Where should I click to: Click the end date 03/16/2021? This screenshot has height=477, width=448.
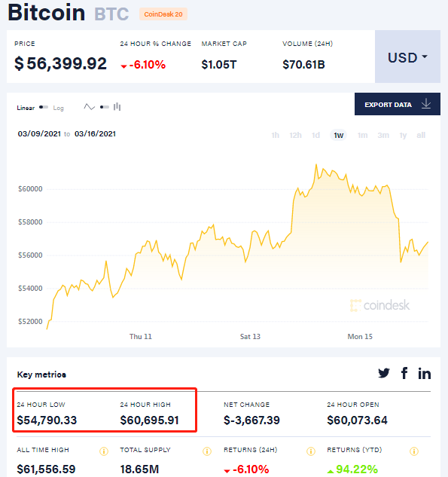pos(95,134)
